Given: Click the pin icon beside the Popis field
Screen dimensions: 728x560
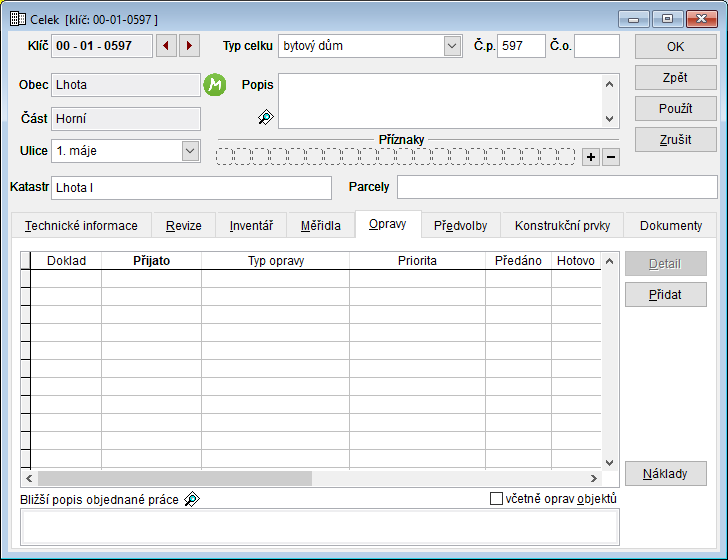Looking at the screenshot, I should [x=265, y=117].
